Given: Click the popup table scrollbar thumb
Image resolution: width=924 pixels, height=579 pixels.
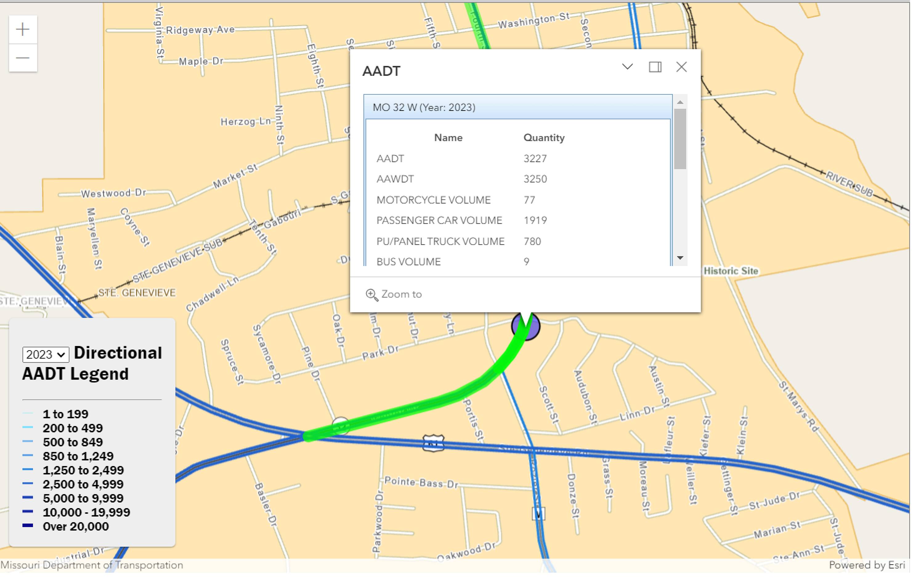Looking at the screenshot, I should pyautogui.click(x=680, y=139).
